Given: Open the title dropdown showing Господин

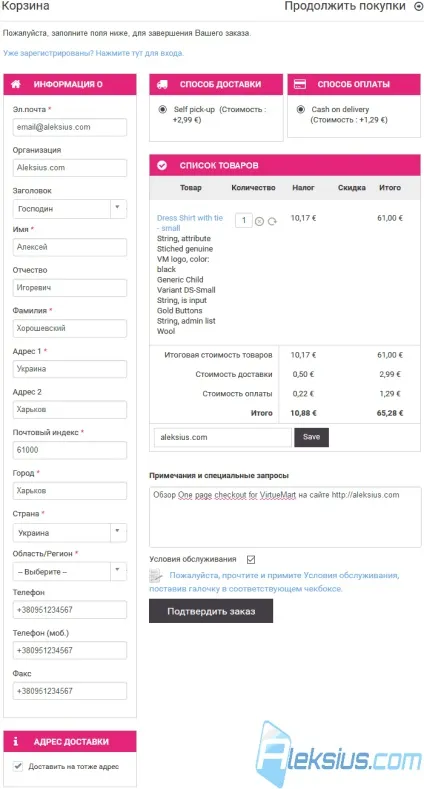Looking at the screenshot, I should coord(69,209).
